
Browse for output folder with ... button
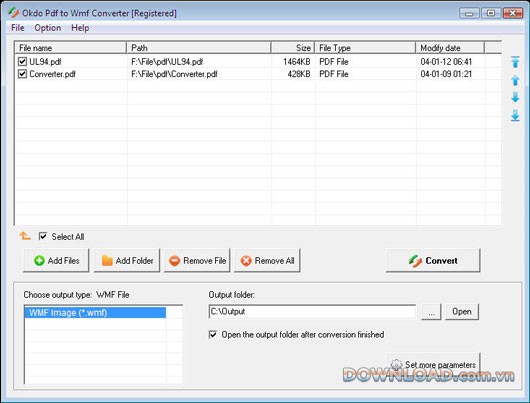pos(431,311)
